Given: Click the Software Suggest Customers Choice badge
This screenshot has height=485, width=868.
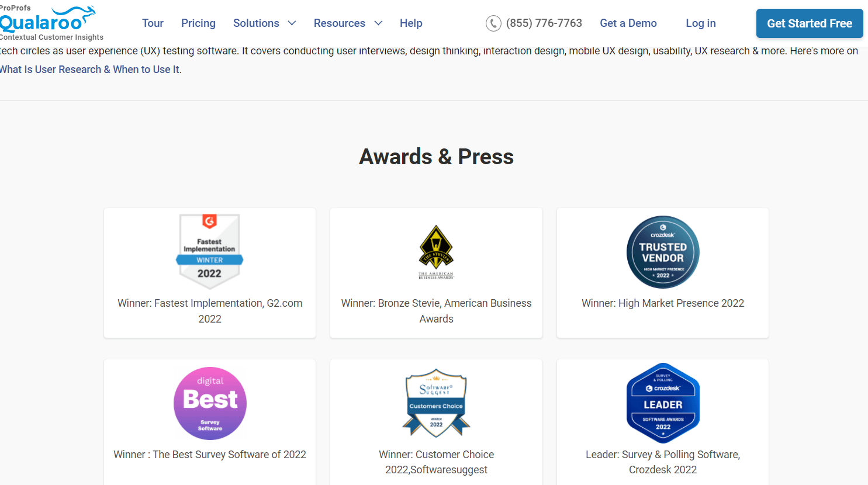Looking at the screenshot, I should (436, 403).
